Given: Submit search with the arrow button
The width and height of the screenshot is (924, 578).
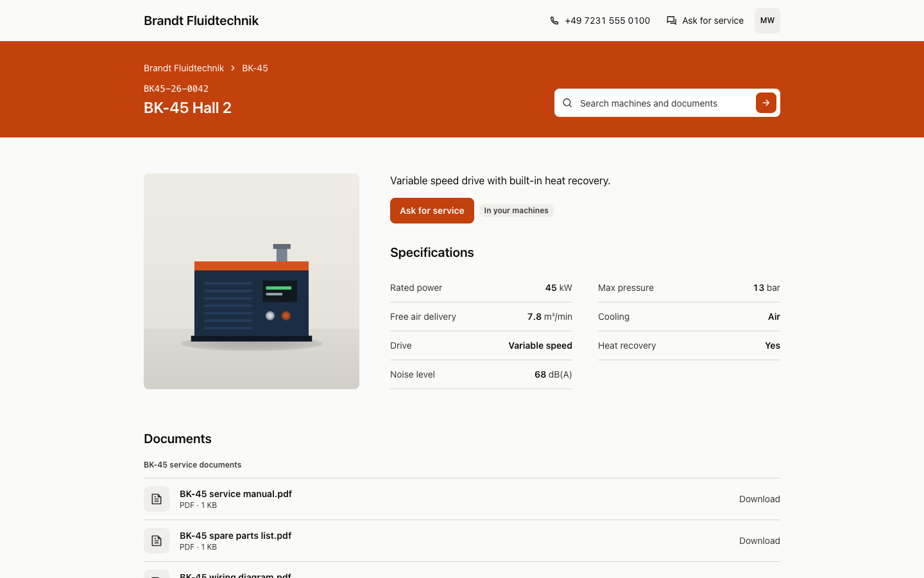Looking at the screenshot, I should [x=766, y=103].
